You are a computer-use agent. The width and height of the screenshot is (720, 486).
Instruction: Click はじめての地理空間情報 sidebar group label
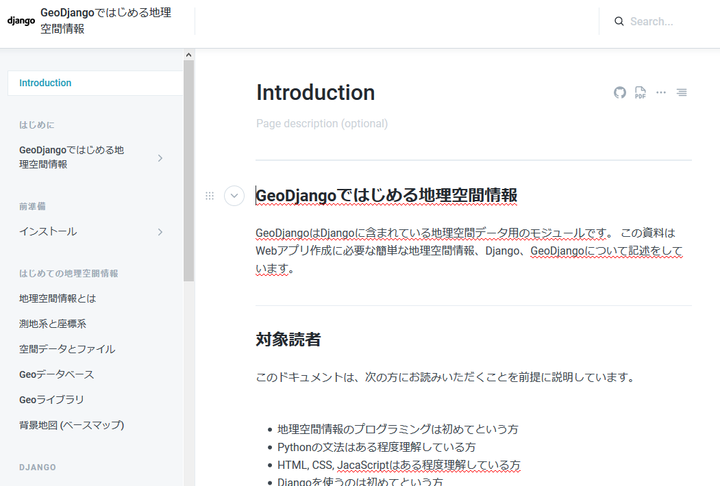point(69,273)
